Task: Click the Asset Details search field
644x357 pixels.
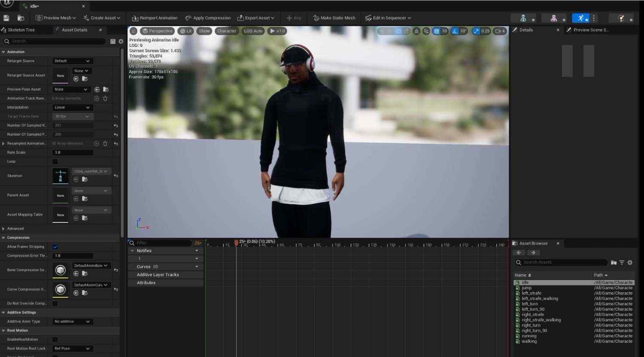Action: (x=54, y=41)
